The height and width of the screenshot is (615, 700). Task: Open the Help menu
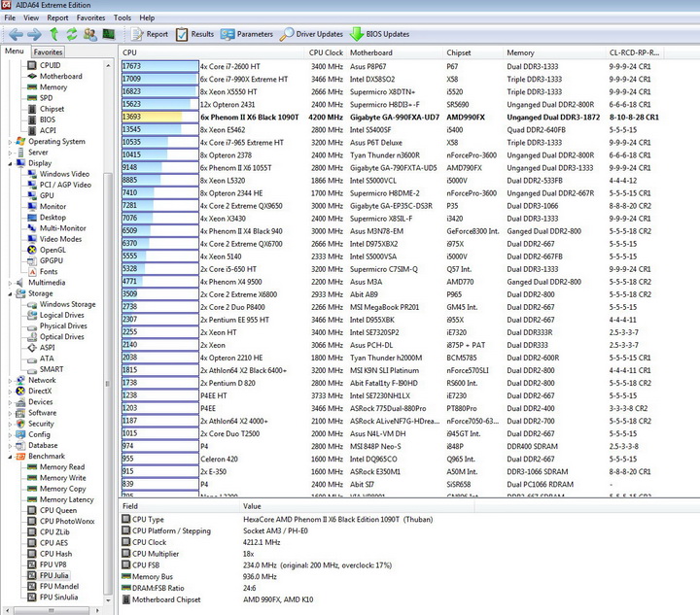[x=147, y=17]
